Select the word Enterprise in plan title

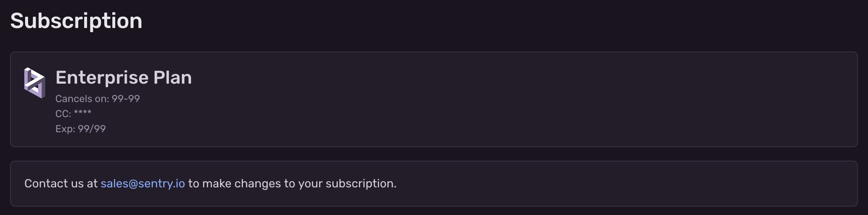click(x=102, y=78)
